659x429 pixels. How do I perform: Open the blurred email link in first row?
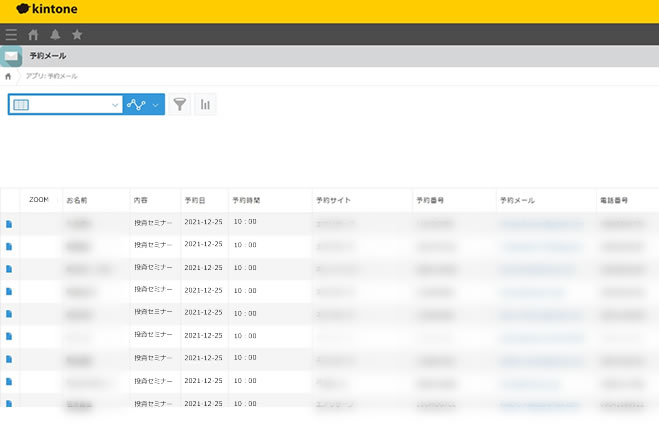(x=540, y=224)
